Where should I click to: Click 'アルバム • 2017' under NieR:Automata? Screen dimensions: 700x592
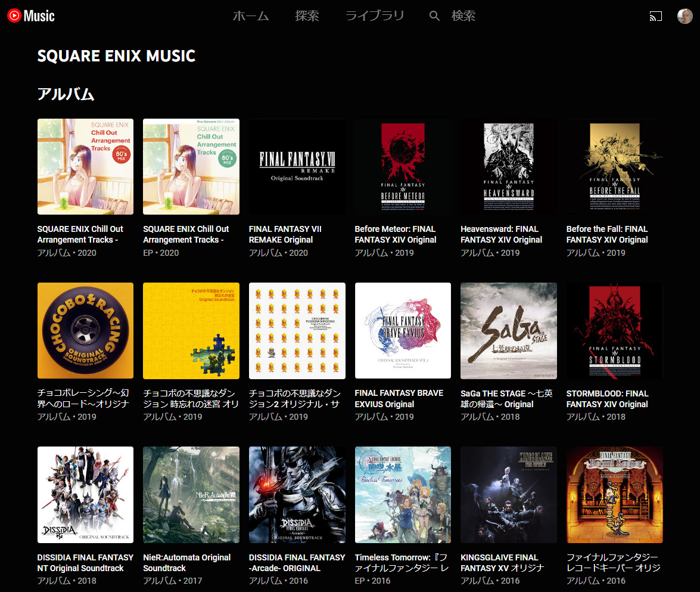[x=173, y=581]
